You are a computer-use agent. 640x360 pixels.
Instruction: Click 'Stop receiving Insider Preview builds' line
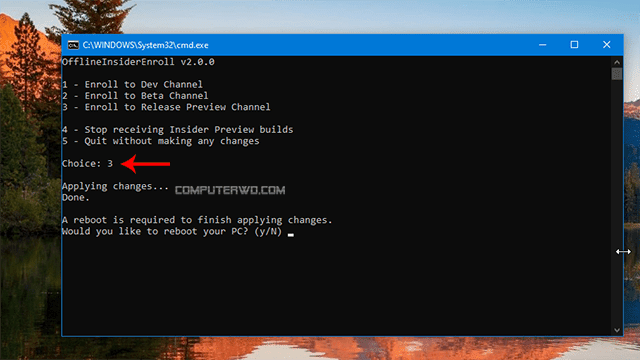point(178,130)
